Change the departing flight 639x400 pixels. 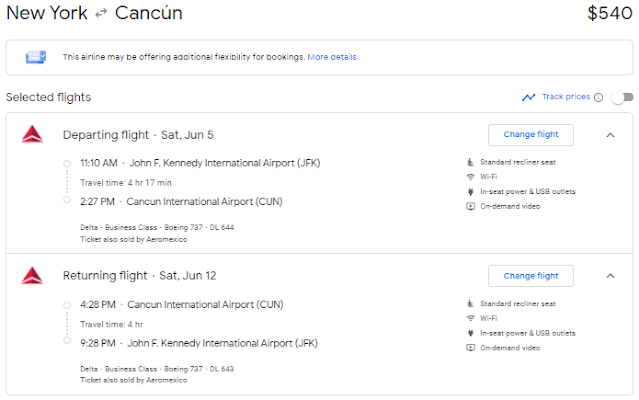[x=530, y=135]
